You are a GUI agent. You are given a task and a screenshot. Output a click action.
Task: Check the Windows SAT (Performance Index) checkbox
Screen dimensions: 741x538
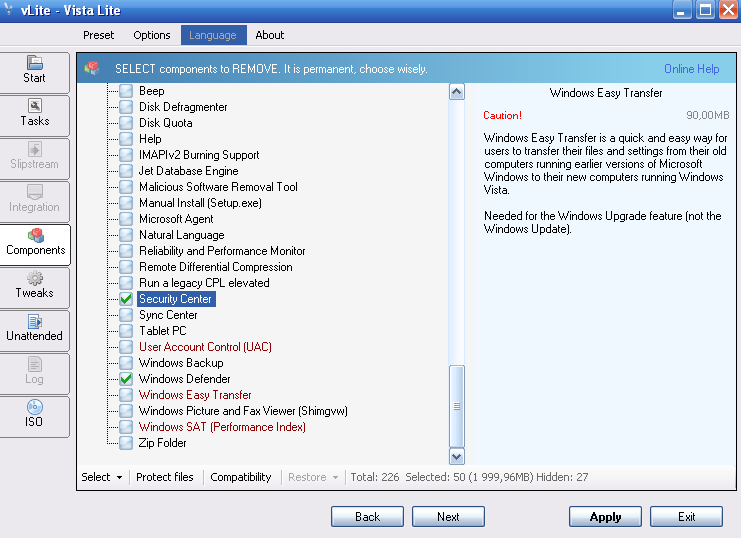[126, 426]
